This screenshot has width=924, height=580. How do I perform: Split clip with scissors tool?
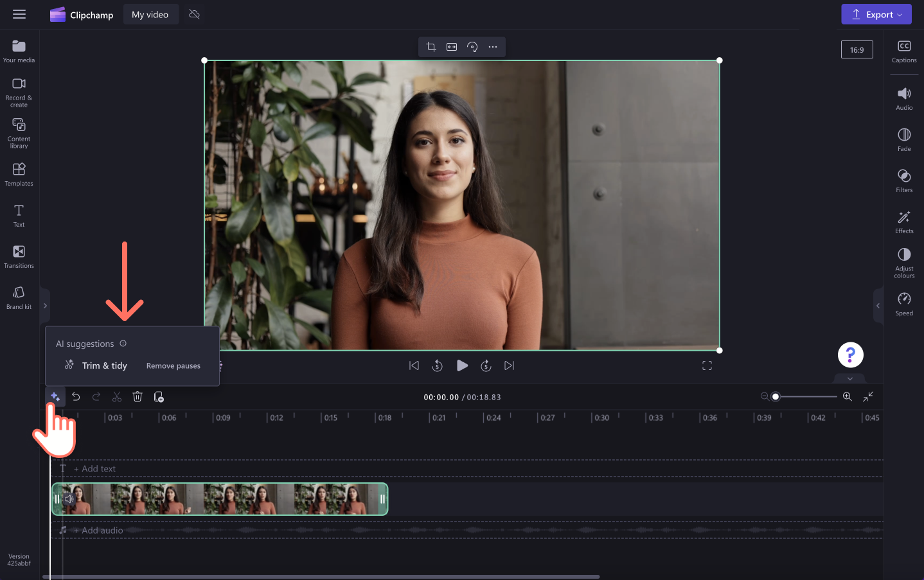coord(117,397)
